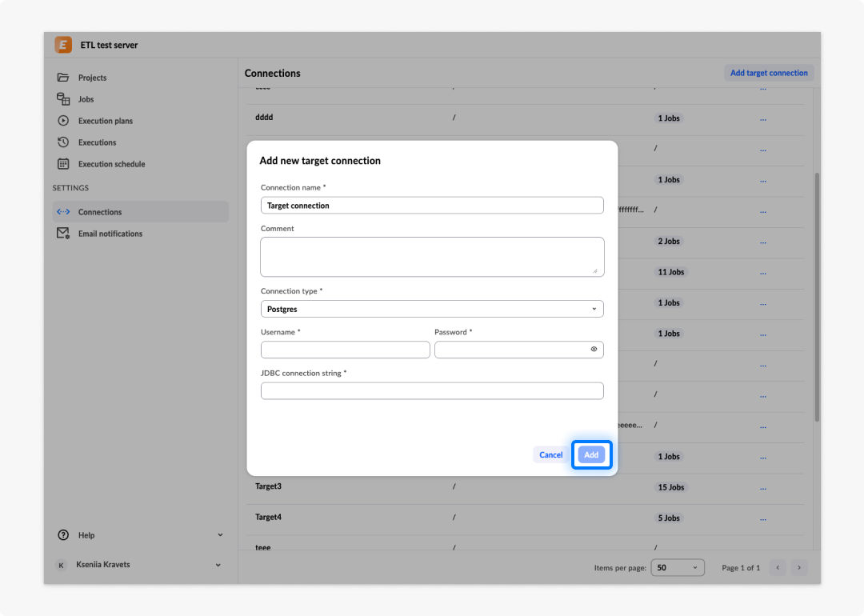Screen dimensions: 864x616
Task: Open actions menu for dddd row
Action: coord(763,119)
